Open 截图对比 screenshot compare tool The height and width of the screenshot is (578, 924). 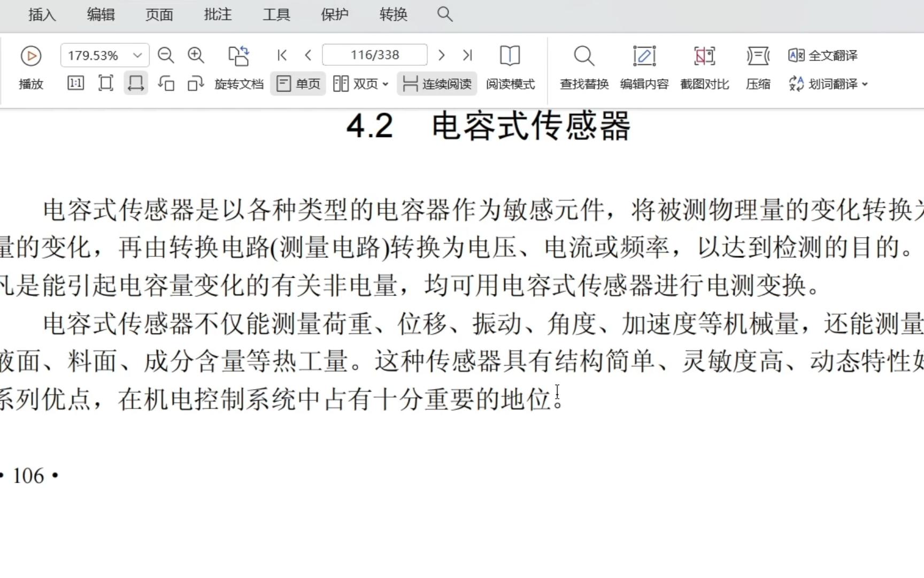coord(704,68)
